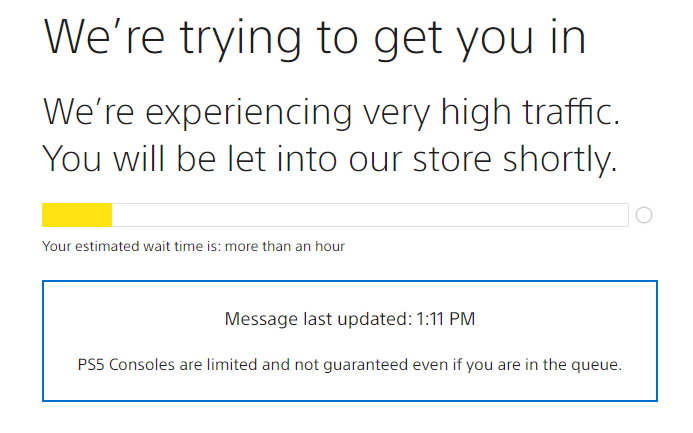Click "Your estimated wait time is:" label
Image resolution: width=693 pixels, height=433 pixels.
click(x=132, y=246)
